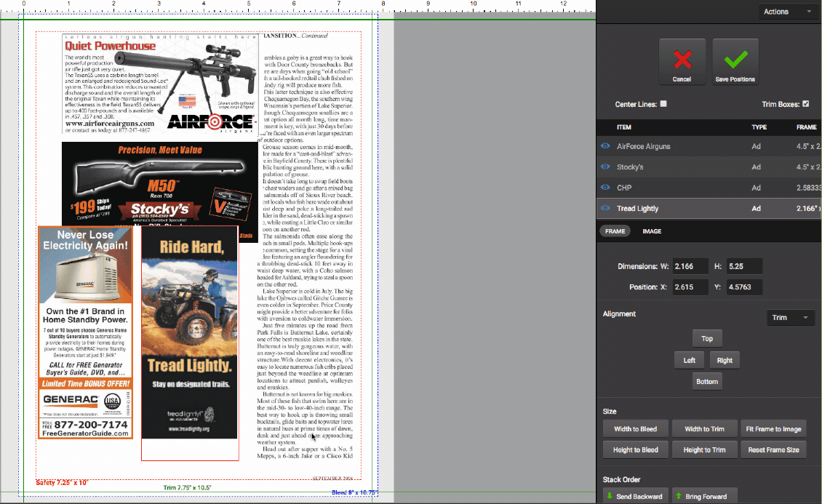The image size is (822, 504).
Task: Toggle visibility eye for AirForce Airguns
Action: pyautogui.click(x=605, y=146)
